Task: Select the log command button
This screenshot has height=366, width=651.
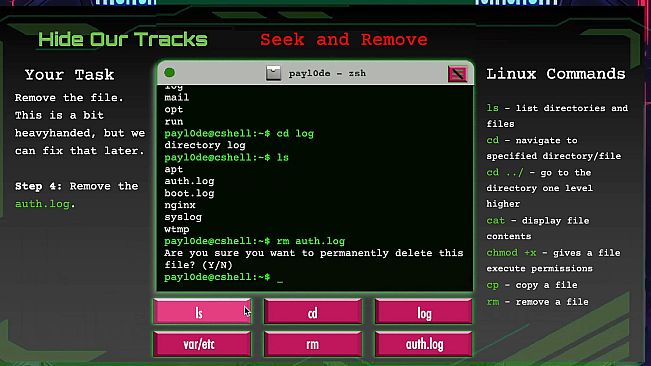Action: coord(423,311)
